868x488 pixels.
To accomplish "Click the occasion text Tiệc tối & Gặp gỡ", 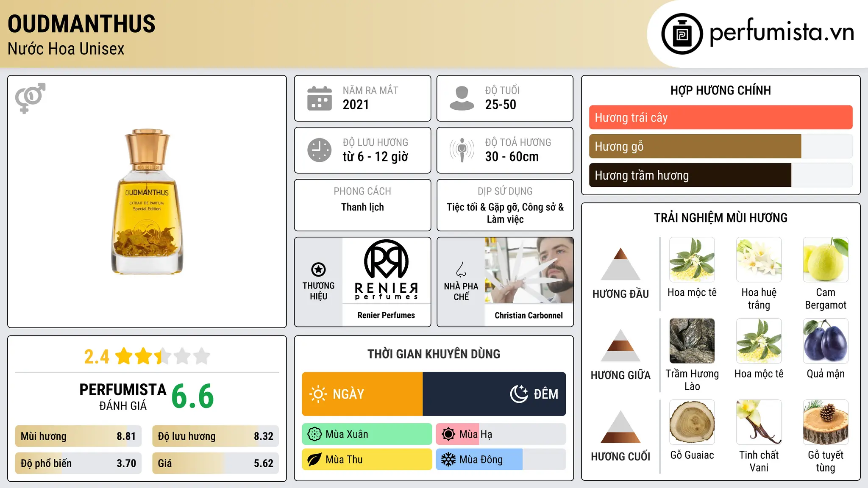I will [482, 207].
